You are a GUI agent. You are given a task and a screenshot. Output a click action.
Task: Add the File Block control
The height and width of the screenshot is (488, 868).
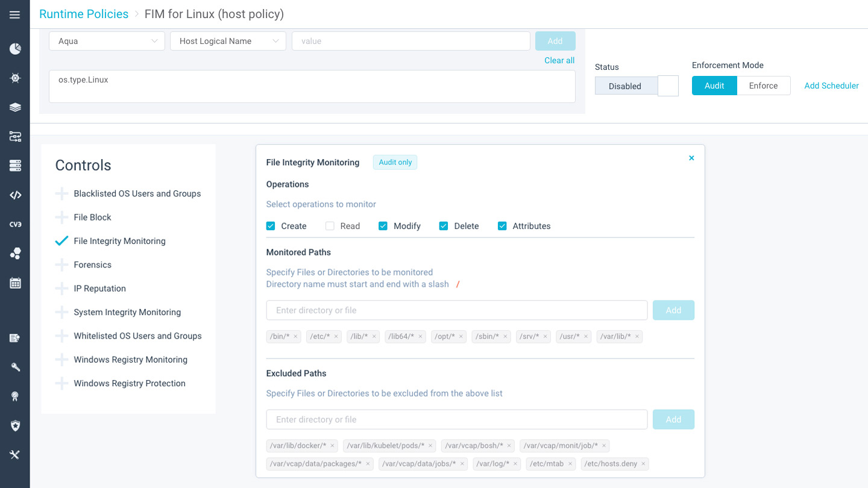[61, 217]
